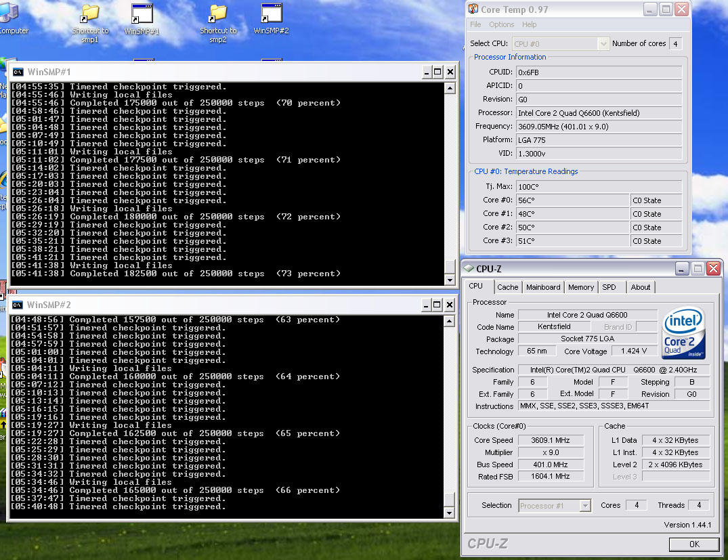Click the Code Name value Kentsfield
This screenshot has width=728, height=560.
(554, 326)
